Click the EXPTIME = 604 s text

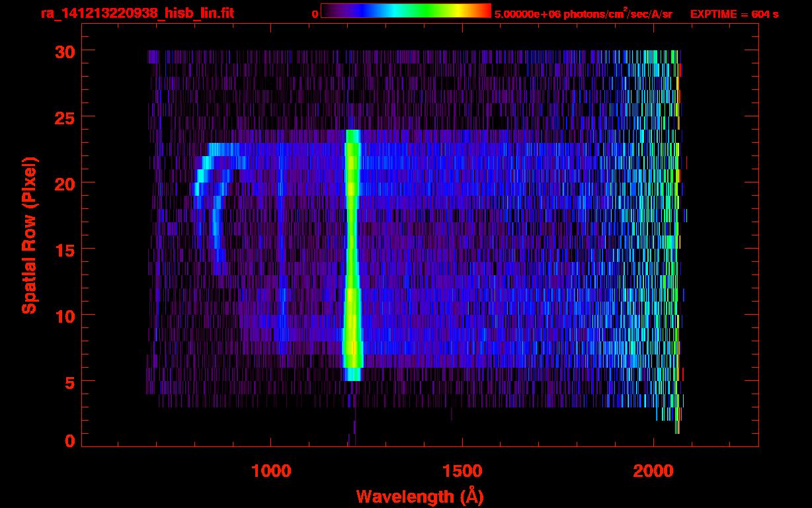(734, 14)
